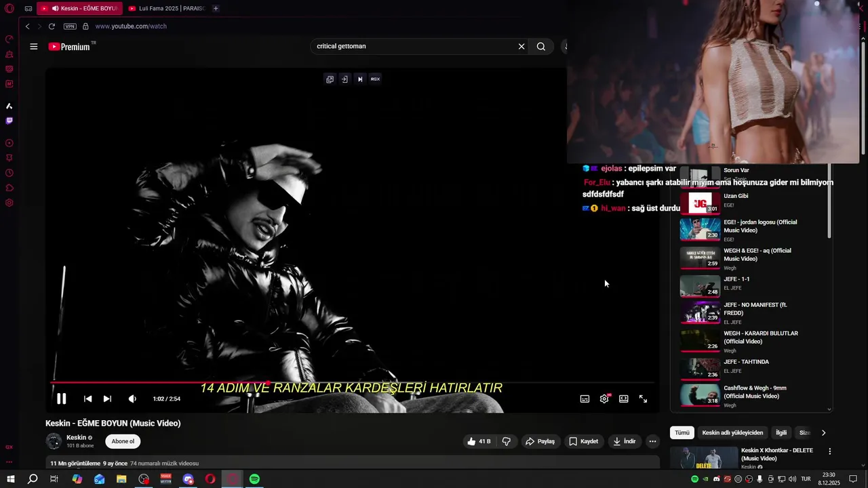Click the RGX overlay button above video
The height and width of the screenshot is (488, 868).
[x=375, y=79]
